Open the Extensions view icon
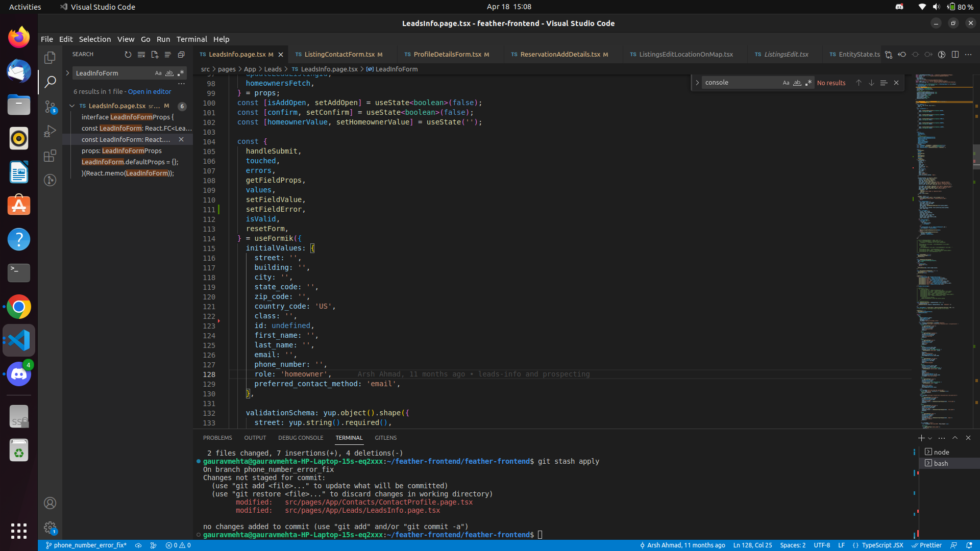This screenshot has width=980, height=551. click(50, 156)
